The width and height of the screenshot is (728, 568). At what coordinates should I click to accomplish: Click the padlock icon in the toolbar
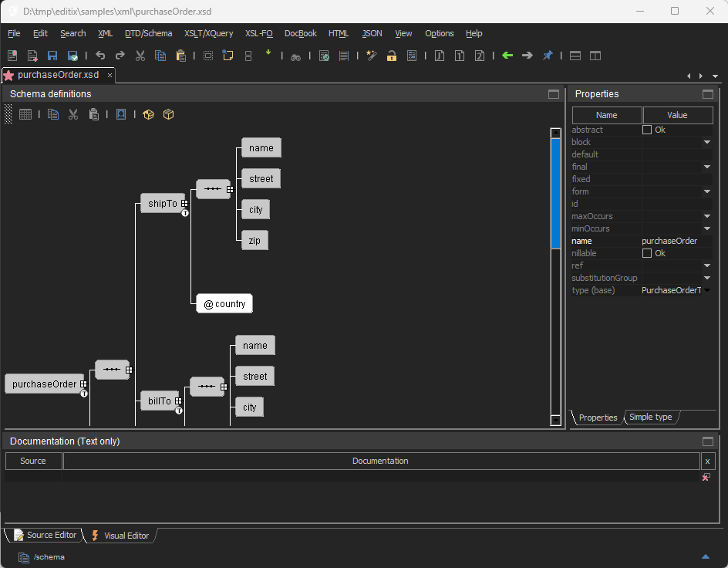point(392,56)
